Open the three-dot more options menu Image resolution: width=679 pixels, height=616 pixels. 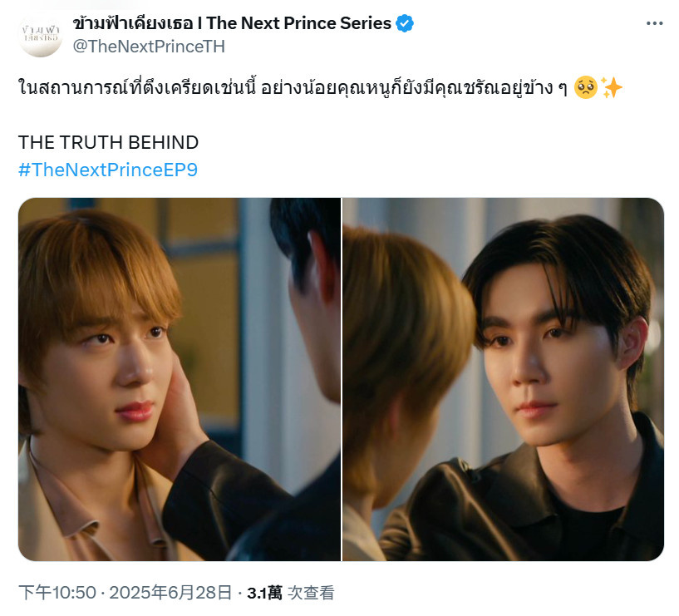point(654,23)
